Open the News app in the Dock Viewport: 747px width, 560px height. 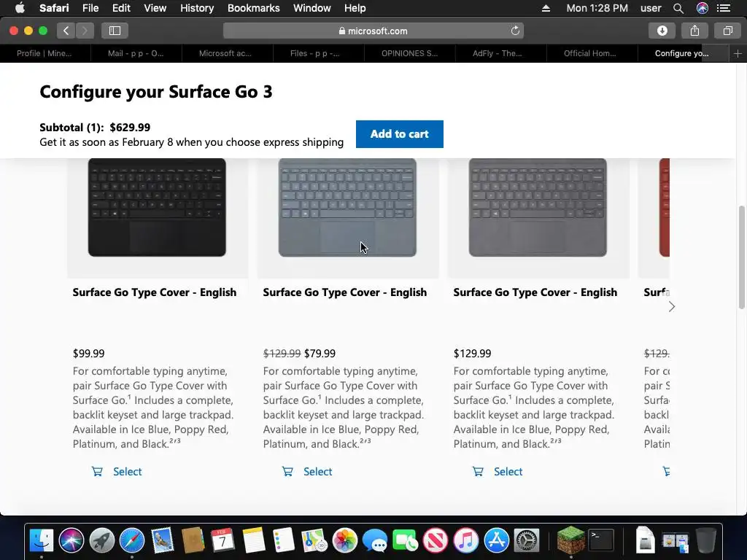click(436, 540)
